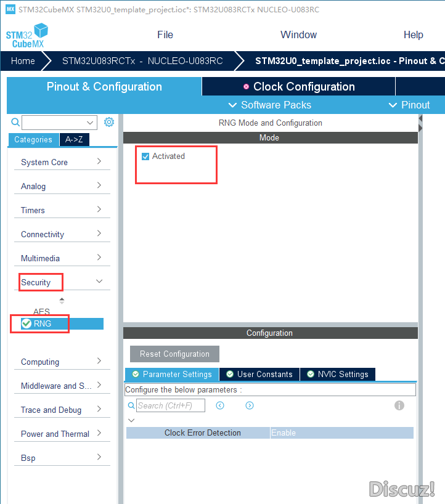Open the File menu

pos(165,35)
